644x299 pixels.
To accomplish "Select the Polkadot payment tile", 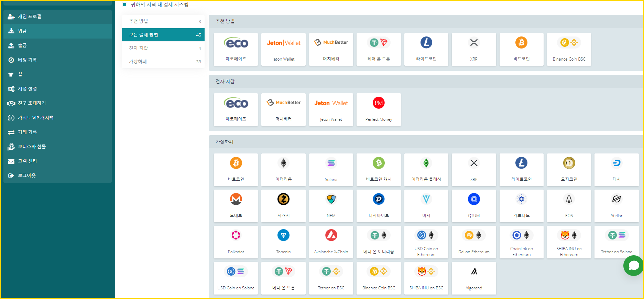I will click(x=236, y=242).
